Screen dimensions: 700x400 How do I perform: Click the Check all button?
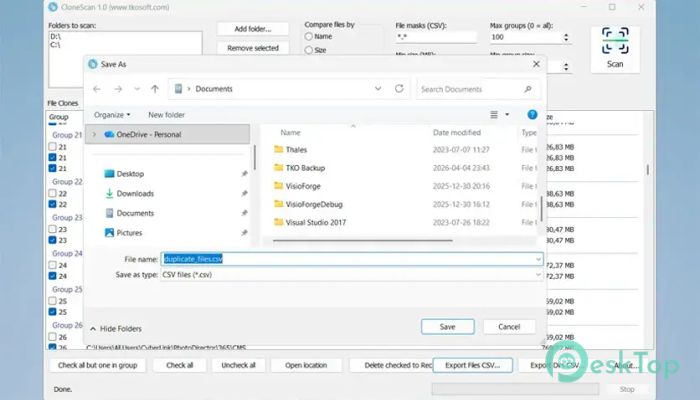[179, 365]
